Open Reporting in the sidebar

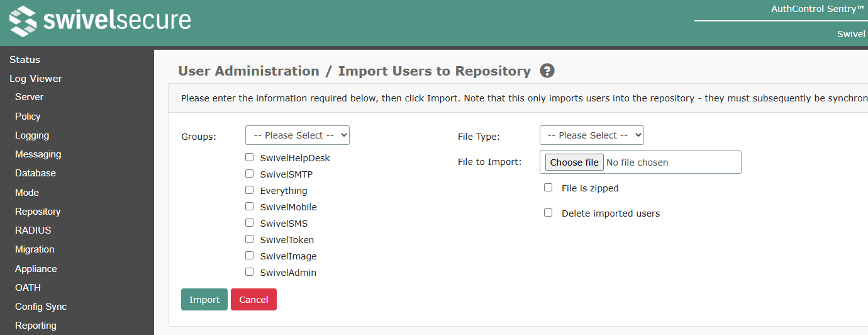pyautogui.click(x=36, y=326)
